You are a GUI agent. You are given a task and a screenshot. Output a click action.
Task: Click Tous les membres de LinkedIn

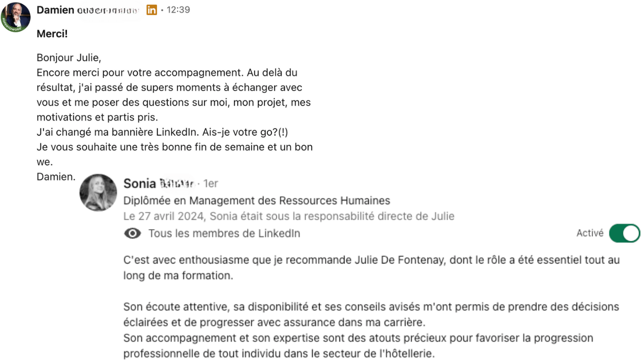point(224,233)
